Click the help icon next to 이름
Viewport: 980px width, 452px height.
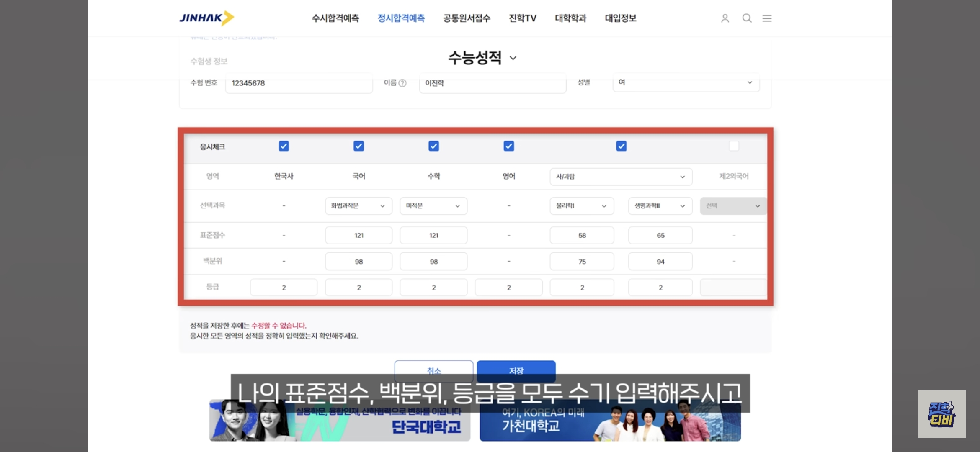tap(402, 83)
